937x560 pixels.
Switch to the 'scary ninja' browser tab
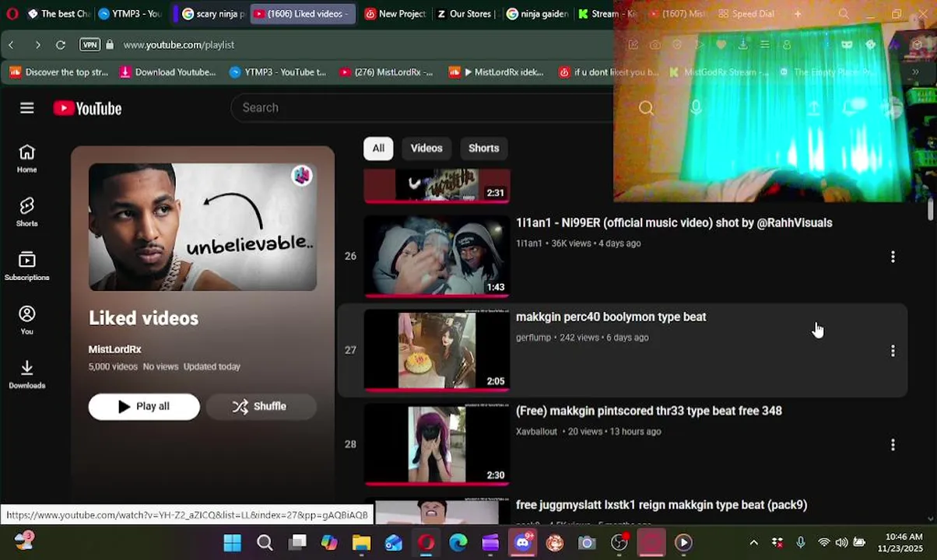pyautogui.click(x=212, y=14)
